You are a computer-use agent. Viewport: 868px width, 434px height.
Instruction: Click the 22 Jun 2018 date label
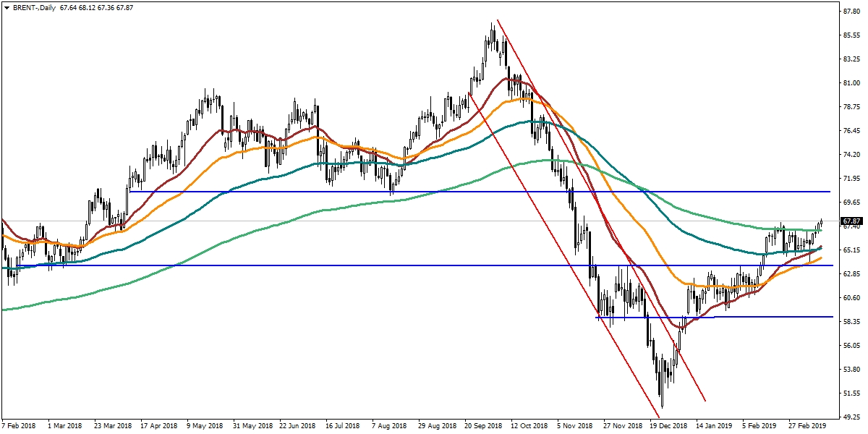tap(298, 427)
